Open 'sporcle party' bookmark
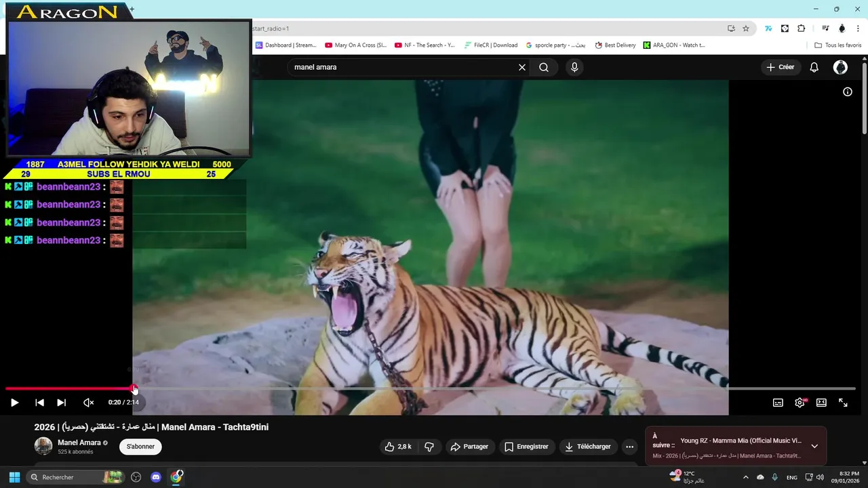The height and width of the screenshot is (488, 868). [x=556, y=45]
